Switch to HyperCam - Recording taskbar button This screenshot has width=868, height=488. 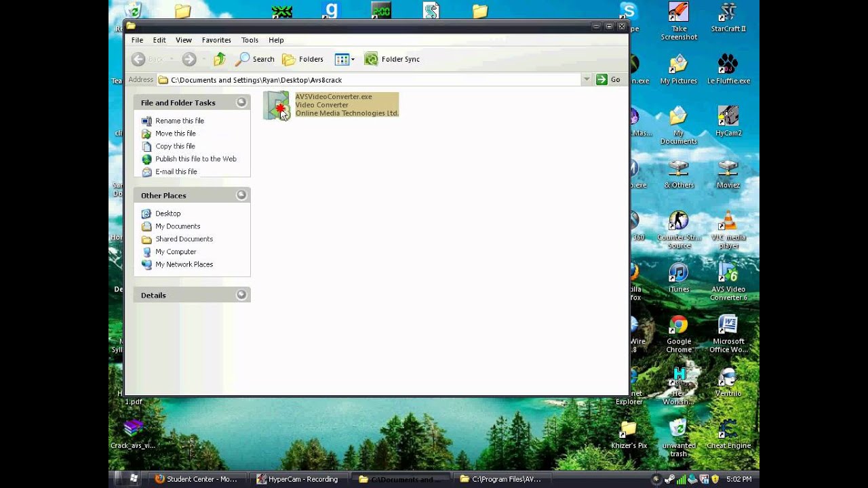[298, 479]
